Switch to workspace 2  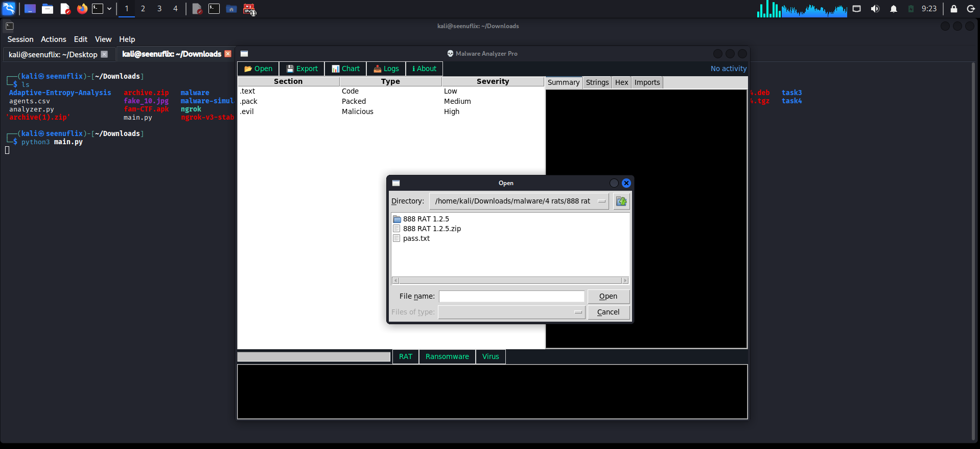coord(143,9)
